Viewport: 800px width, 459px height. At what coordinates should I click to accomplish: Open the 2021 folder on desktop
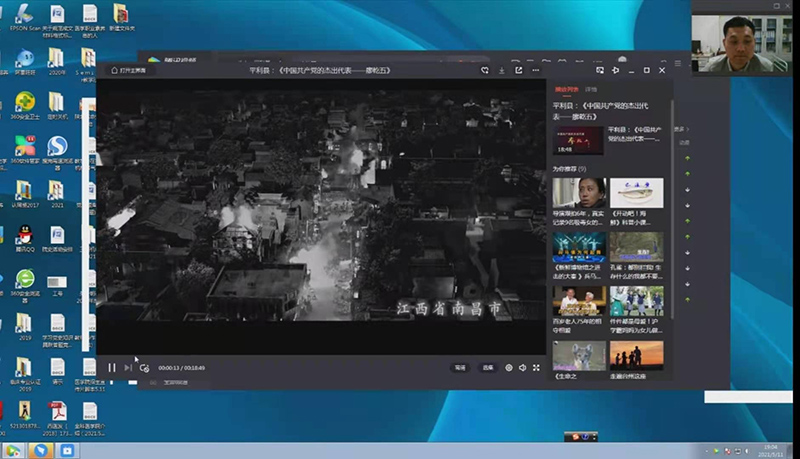pos(57,194)
